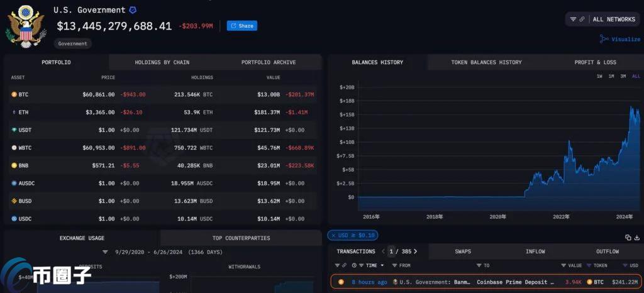
Task: Click the Bitcoin icon at the transaction row start
Action: [x=341, y=282]
